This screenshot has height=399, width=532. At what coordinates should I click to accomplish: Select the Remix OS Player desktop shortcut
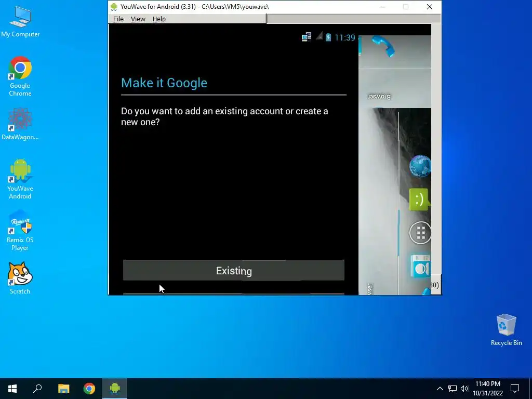[20, 230]
